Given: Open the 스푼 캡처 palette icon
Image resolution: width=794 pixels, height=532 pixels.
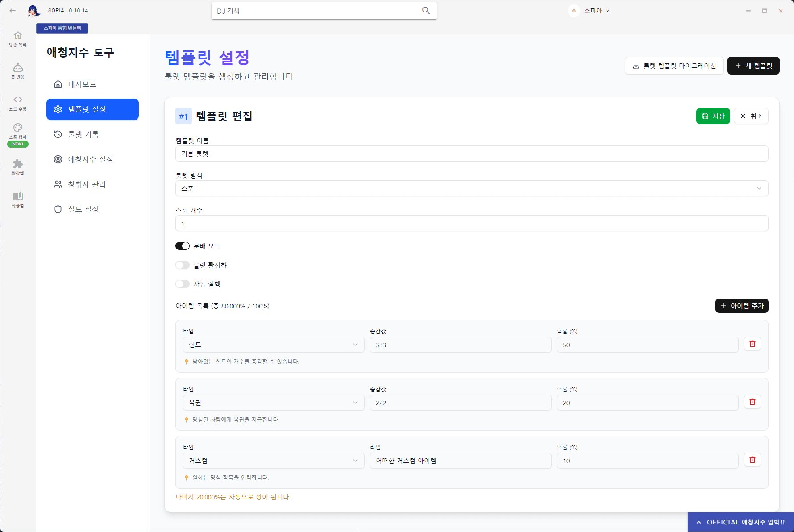Looking at the screenshot, I should pos(18,128).
